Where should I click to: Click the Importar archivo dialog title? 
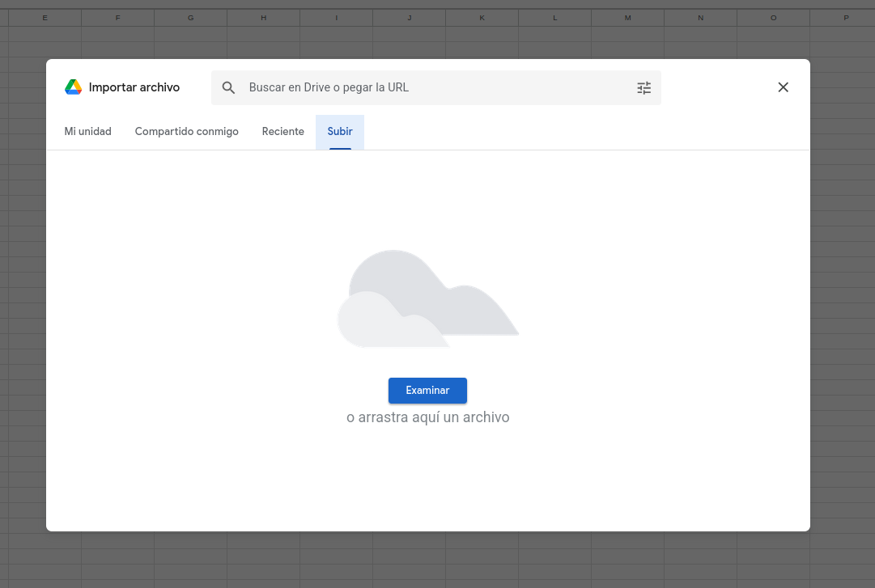point(134,87)
